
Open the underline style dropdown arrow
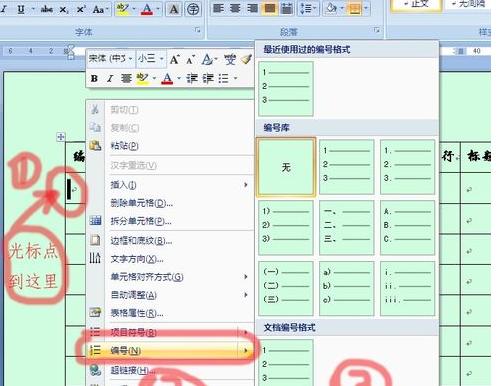click(33, 9)
